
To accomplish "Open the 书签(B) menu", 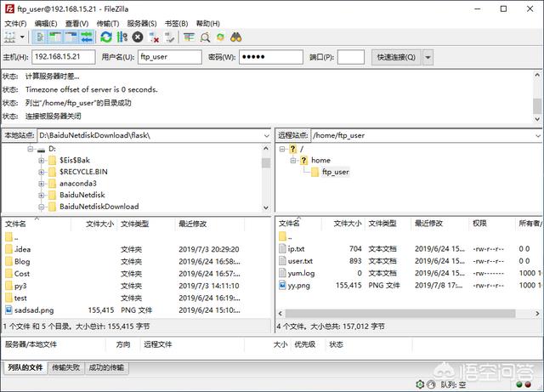I will click(176, 23).
